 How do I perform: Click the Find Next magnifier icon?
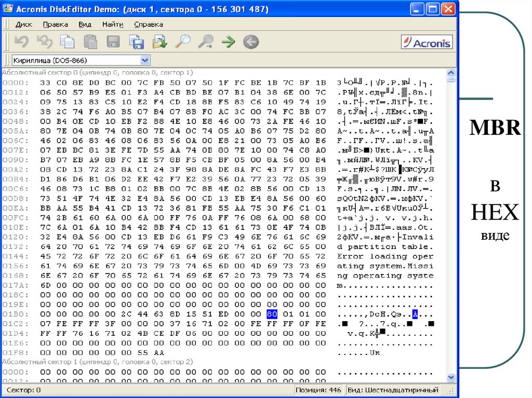click(206, 42)
